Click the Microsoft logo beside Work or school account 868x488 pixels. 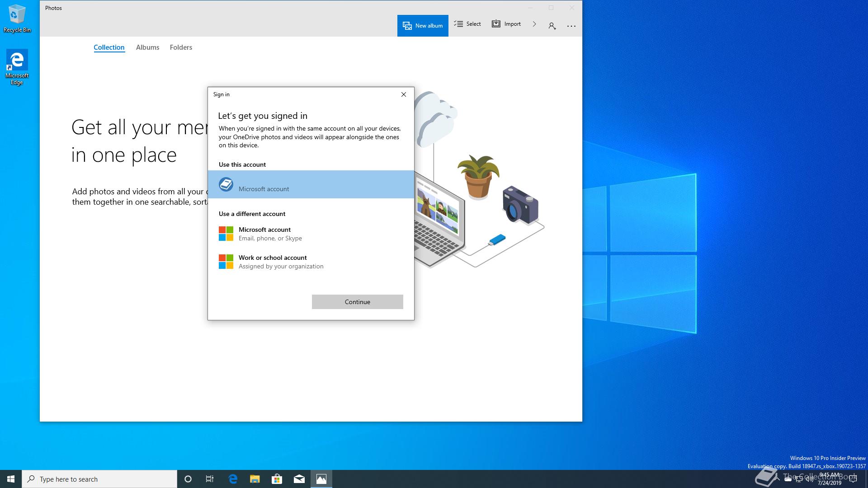226,262
